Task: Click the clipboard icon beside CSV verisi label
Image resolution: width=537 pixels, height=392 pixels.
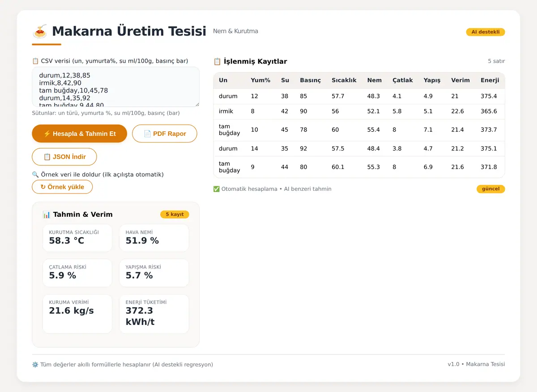Action: [35, 61]
